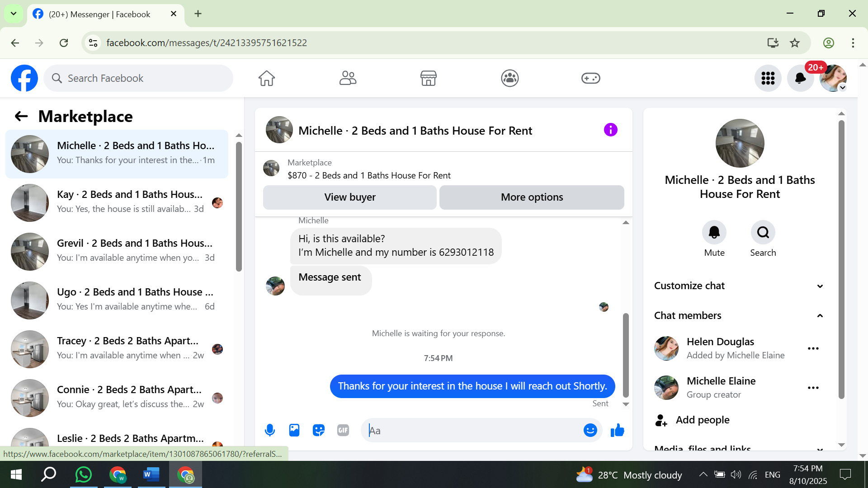Open WhatsApp from the Windows taskbar

tap(84, 474)
